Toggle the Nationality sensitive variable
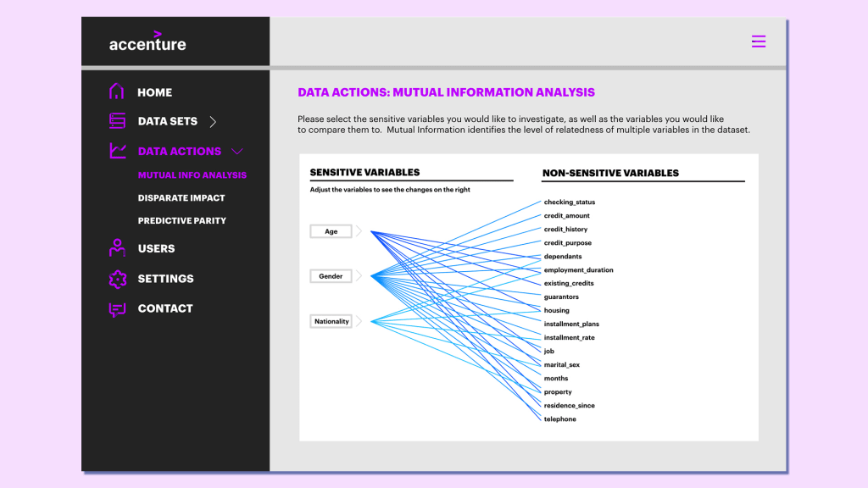This screenshot has width=868, height=488. 331,321
